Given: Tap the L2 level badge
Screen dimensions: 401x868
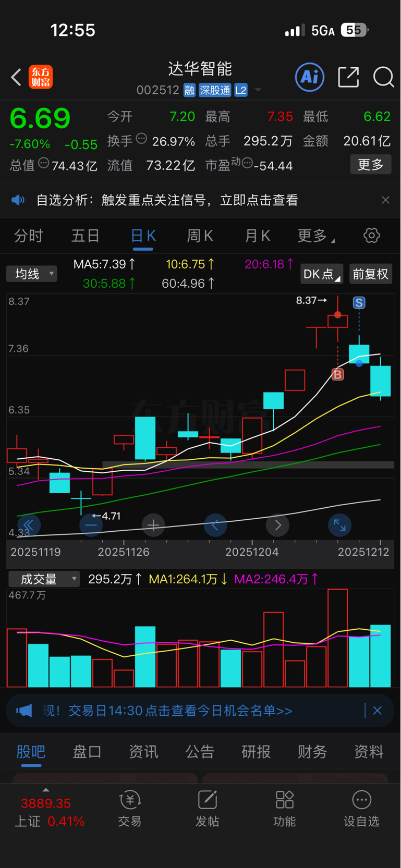Looking at the screenshot, I should pos(240,90).
